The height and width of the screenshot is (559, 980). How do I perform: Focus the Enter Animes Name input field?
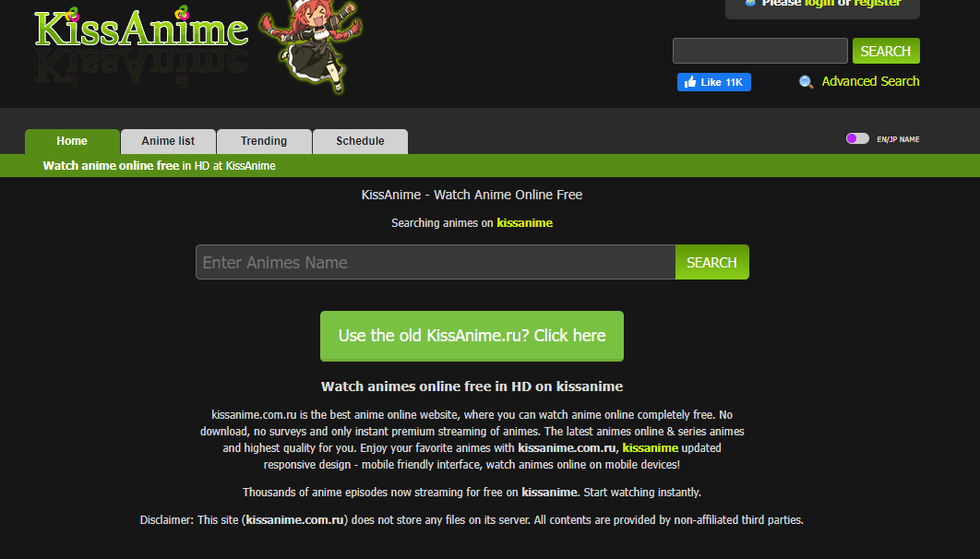pyautogui.click(x=436, y=262)
